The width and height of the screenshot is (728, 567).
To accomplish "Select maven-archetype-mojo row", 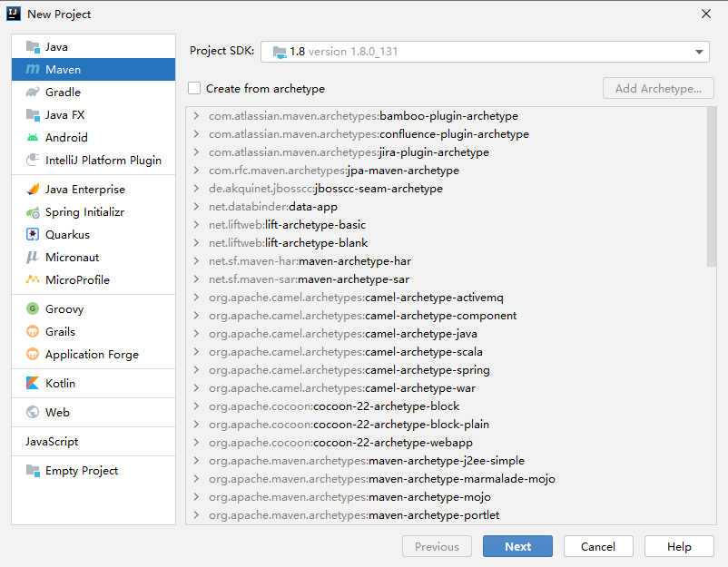I will pos(447,496).
